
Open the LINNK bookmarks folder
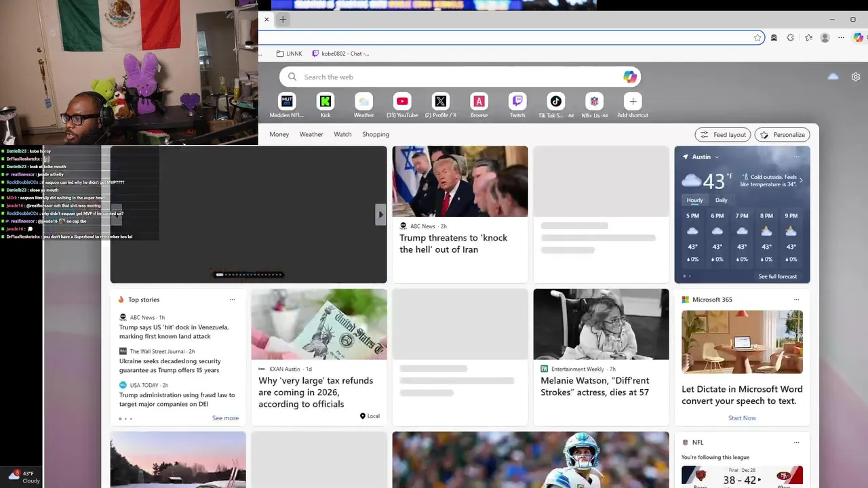coord(290,54)
